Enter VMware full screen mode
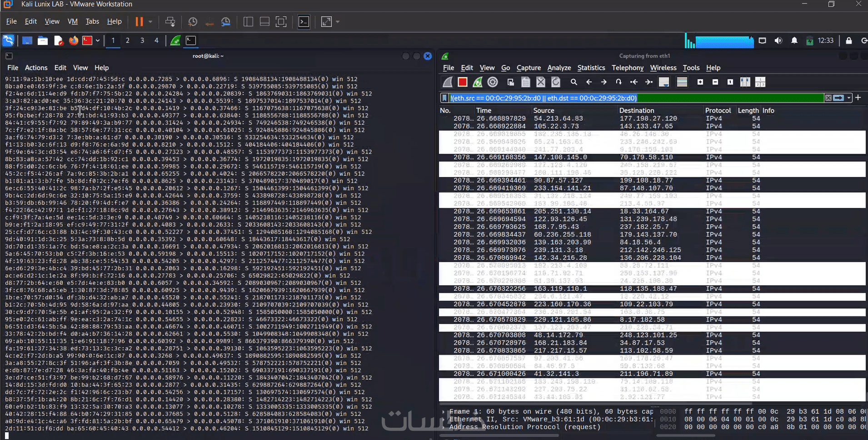 tap(281, 22)
